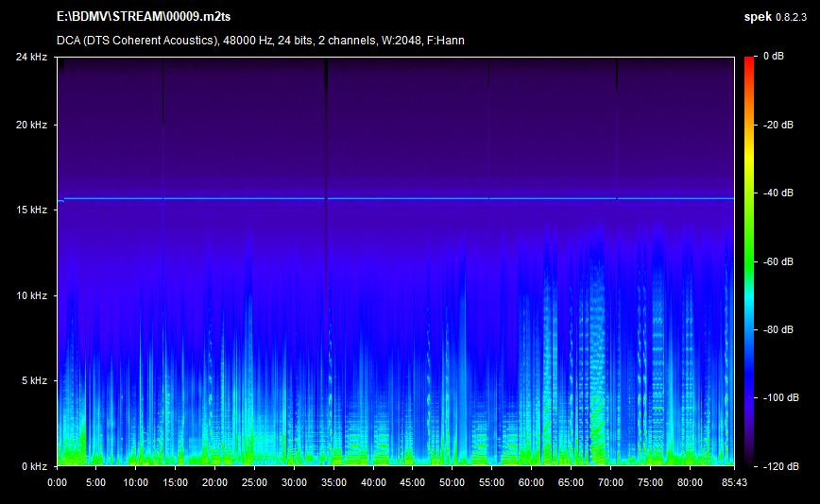Click the 0:00 start time marker
820x504 pixels.
[x=57, y=481]
